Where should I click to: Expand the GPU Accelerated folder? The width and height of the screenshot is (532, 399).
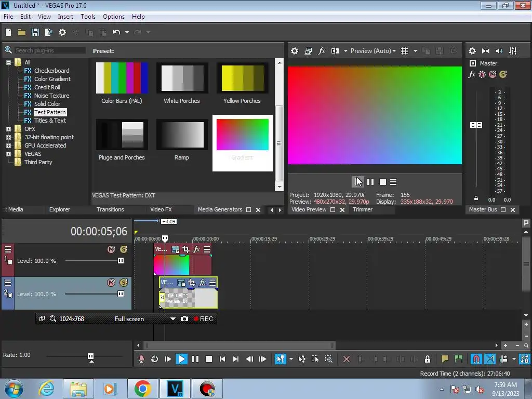pyautogui.click(x=8, y=145)
